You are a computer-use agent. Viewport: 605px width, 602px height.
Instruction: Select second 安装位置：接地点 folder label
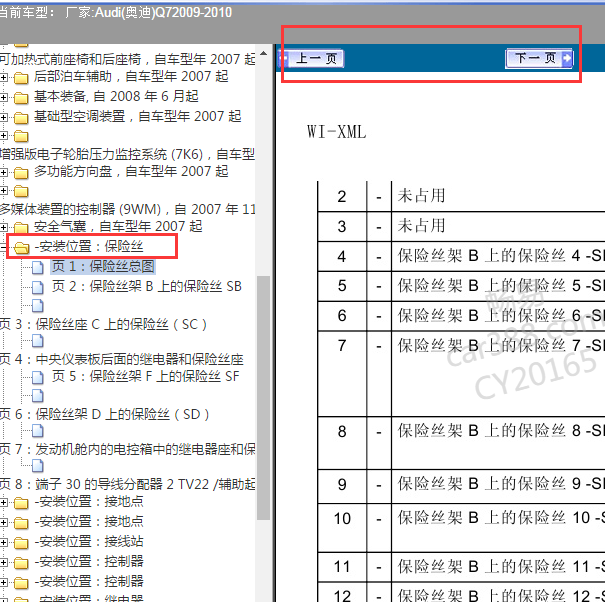coord(89,522)
